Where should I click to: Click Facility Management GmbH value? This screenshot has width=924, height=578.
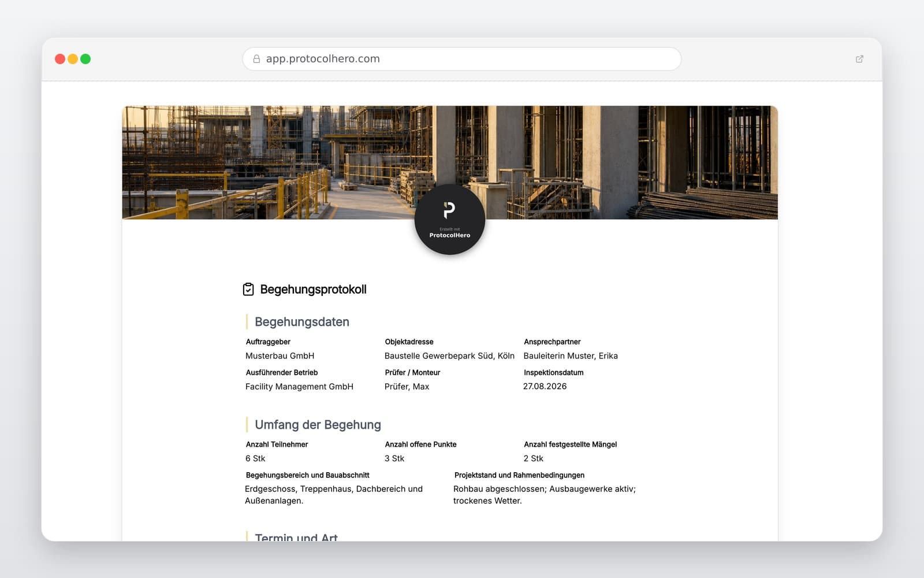click(x=299, y=387)
